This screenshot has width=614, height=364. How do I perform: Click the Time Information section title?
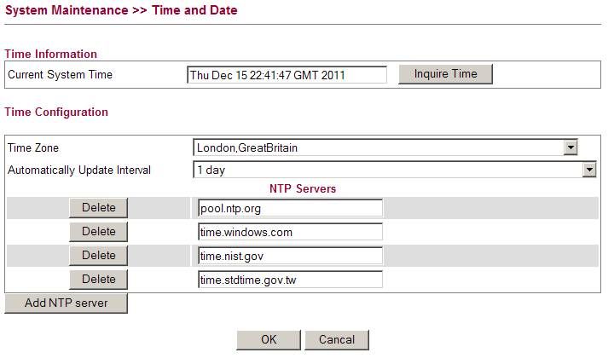coord(51,54)
